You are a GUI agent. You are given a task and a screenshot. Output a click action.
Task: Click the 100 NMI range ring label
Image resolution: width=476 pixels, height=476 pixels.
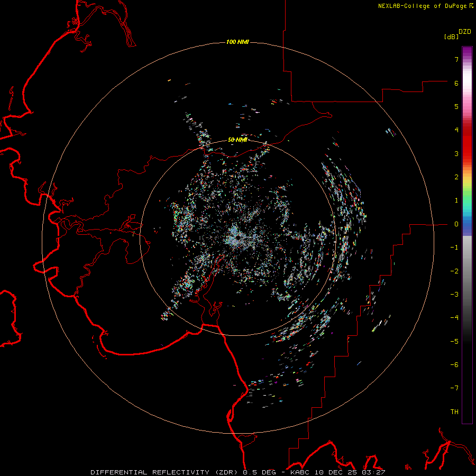click(237, 42)
